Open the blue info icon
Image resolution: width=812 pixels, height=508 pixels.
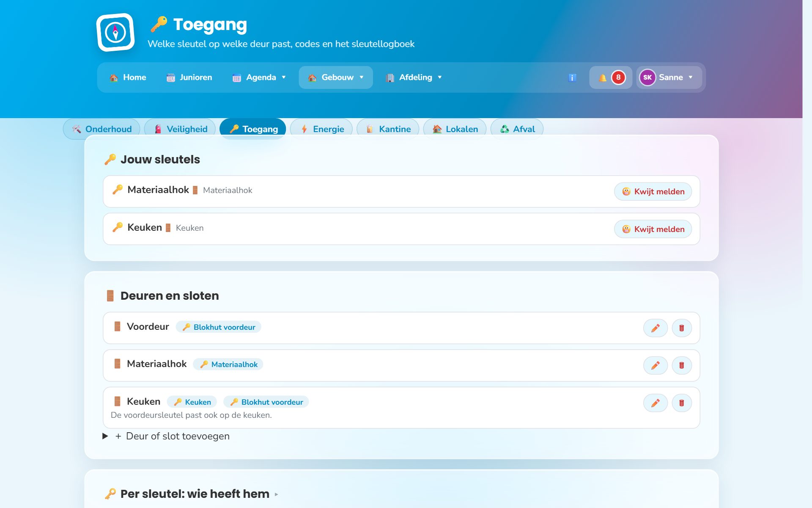(x=572, y=77)
